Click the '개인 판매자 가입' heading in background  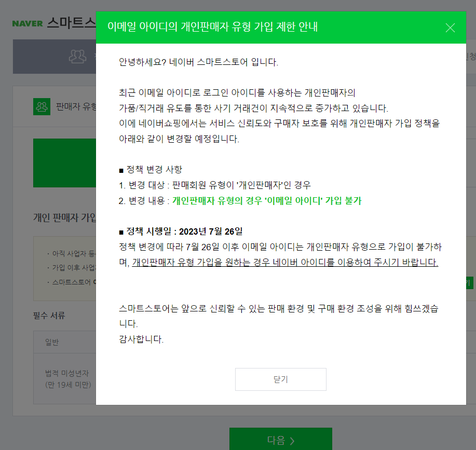pos(65,217)
